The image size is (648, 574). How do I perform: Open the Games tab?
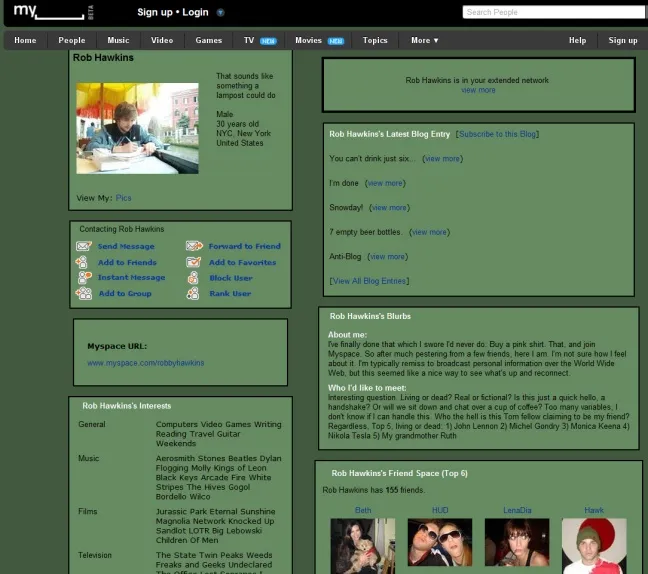coord(209,40)
